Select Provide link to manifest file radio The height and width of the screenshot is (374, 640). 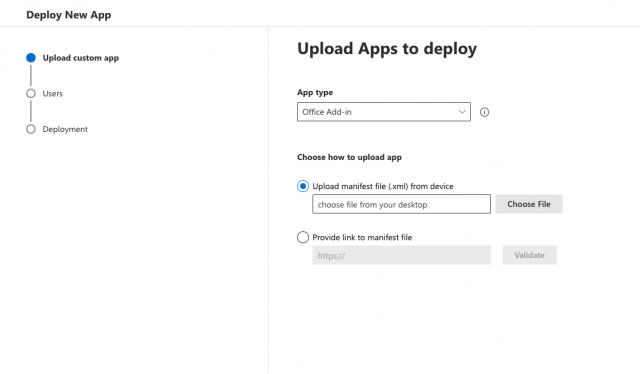[x=303, y=237]
